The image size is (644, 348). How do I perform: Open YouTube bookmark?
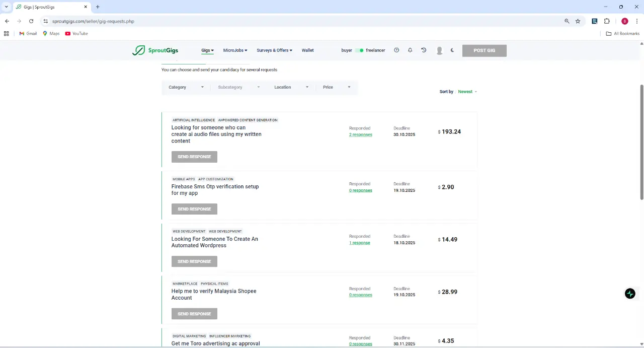[x=76, y=34]
